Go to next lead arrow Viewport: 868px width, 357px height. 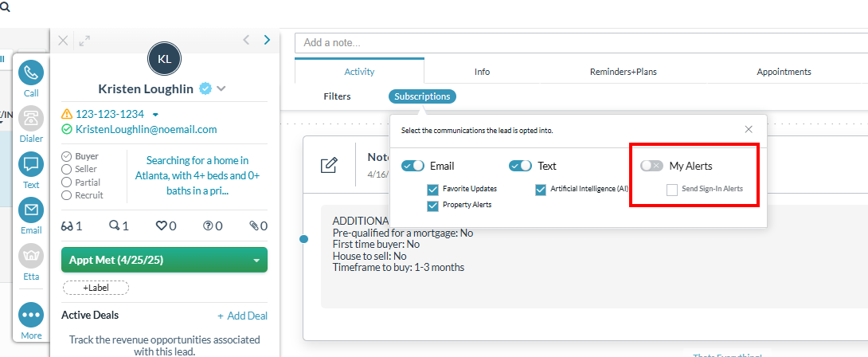pos(268,40)
